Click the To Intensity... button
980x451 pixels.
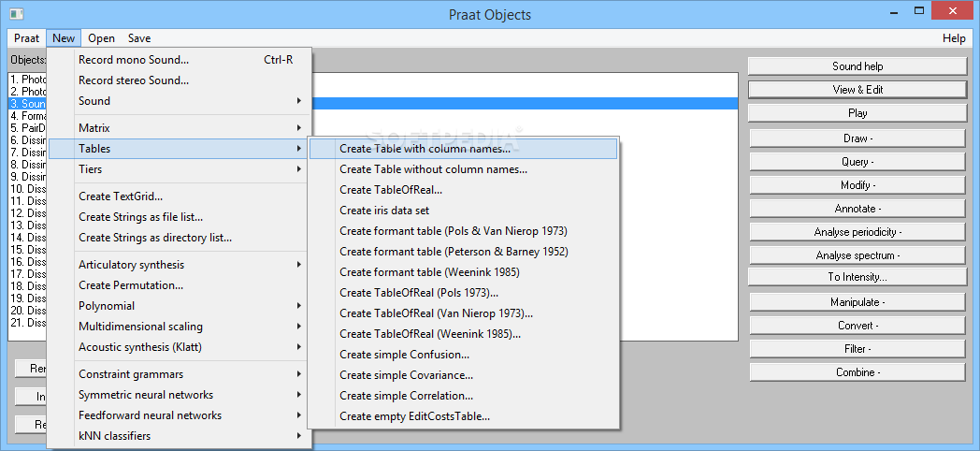(x=857, y=277)
